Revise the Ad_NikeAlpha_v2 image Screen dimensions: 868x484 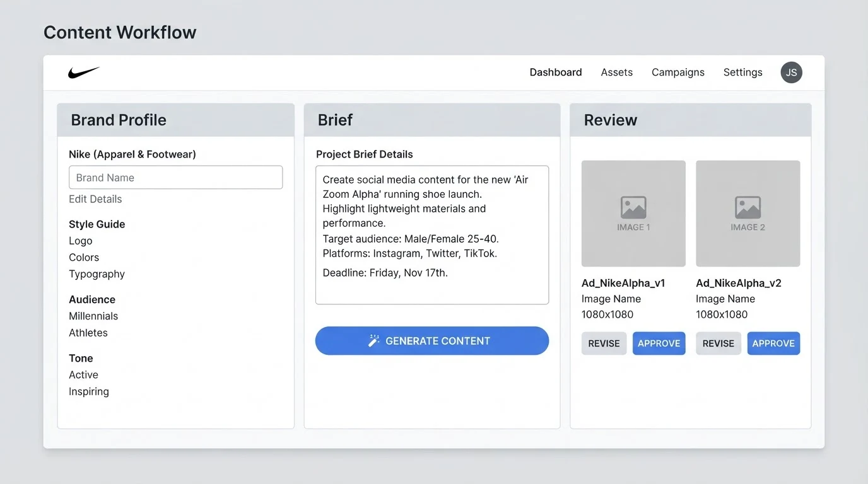click(x=718, y=343)
